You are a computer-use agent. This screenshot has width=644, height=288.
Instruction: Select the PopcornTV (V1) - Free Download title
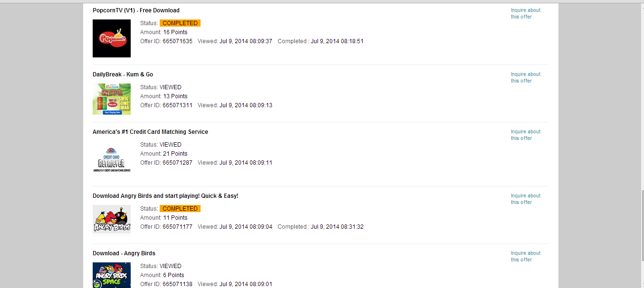(136, 10)
